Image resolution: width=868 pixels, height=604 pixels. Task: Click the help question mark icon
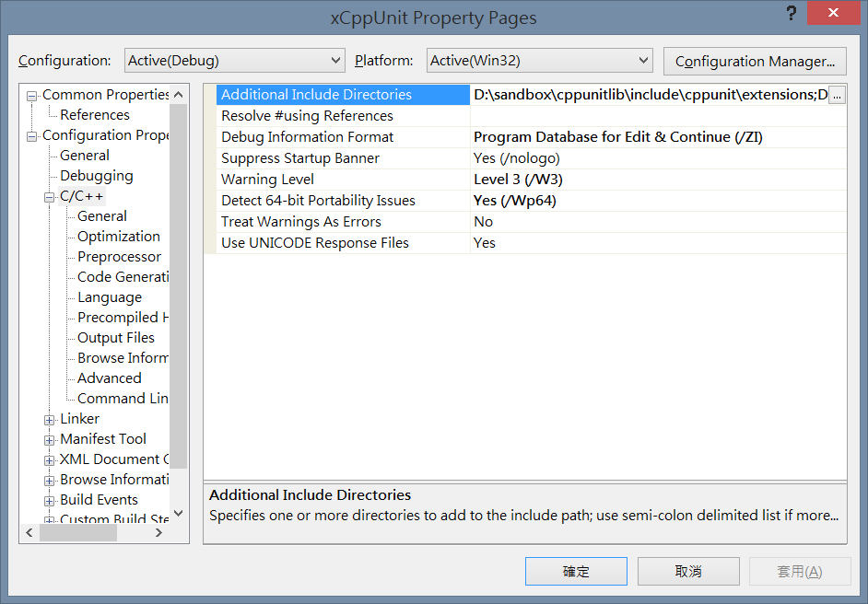click(792, 13)
